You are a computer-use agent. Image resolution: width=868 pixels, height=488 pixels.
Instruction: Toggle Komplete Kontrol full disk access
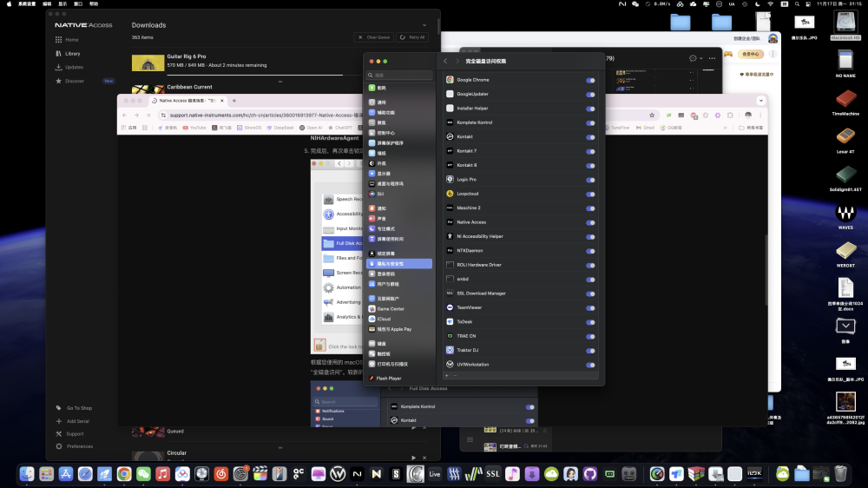tap(590, 123)
